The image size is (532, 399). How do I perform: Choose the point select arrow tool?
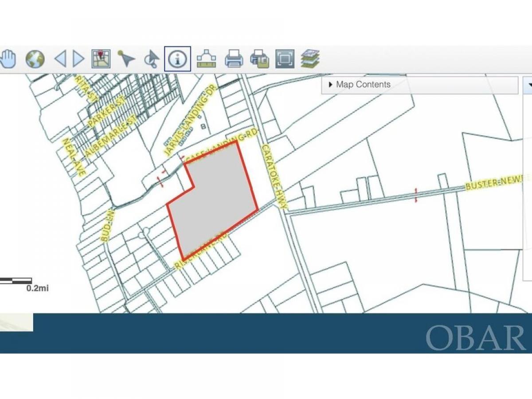[x=126, y=59]
